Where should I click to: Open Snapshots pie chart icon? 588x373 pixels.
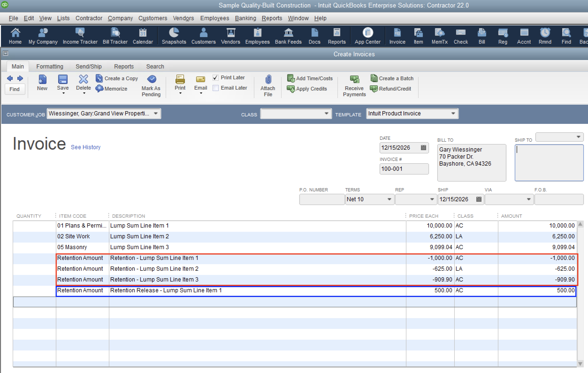point(174,36)
